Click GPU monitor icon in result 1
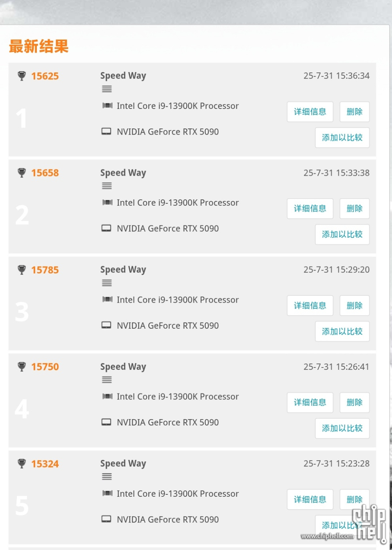Screen dimensions: 392x550 [106, 131]
